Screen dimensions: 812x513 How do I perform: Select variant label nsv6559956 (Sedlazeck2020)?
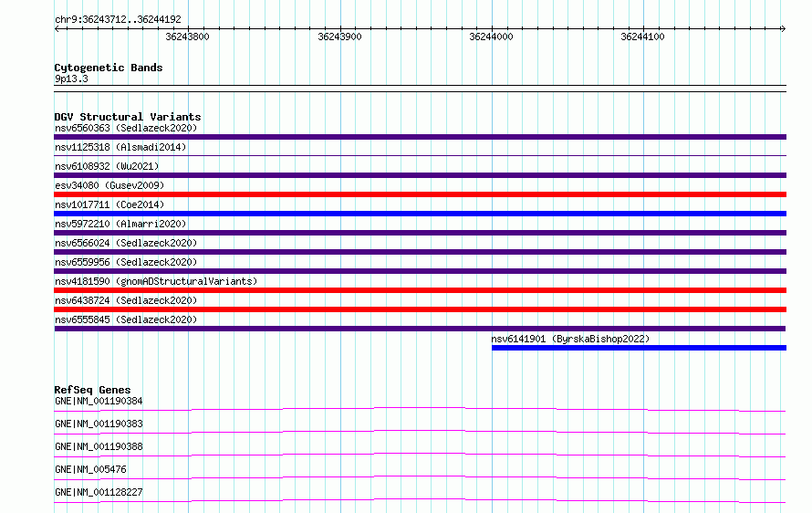click(126, 262)
